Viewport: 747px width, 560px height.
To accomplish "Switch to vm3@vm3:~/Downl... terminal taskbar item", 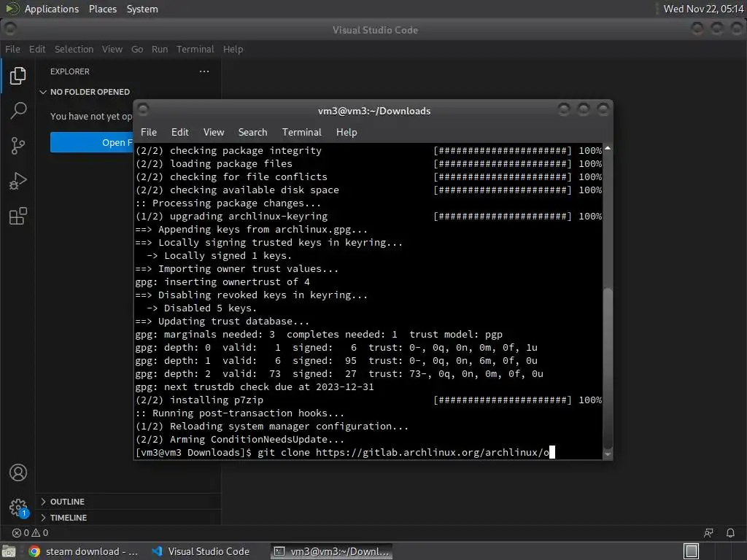I will tap(332, 551).
